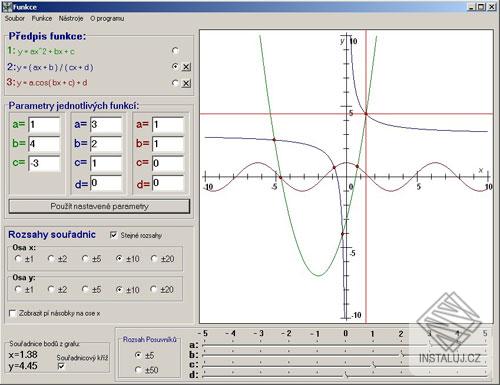Click the green b= field showing 4
500x385 pixels.
[44, 144]
